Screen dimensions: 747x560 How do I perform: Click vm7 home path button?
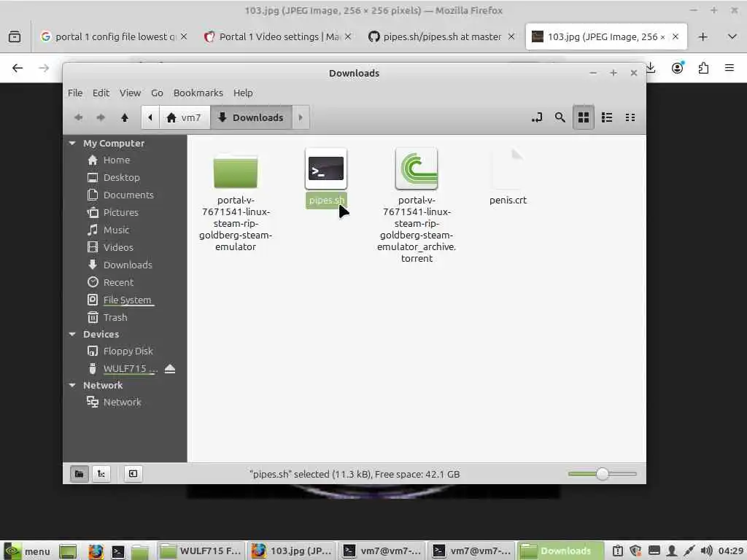point(184,117)
